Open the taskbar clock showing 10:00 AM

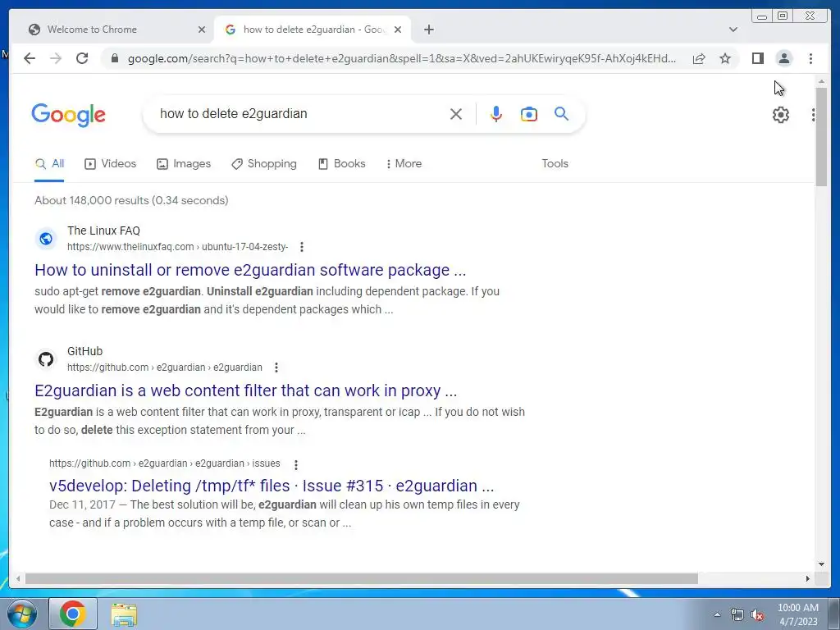tap(797, 614)
